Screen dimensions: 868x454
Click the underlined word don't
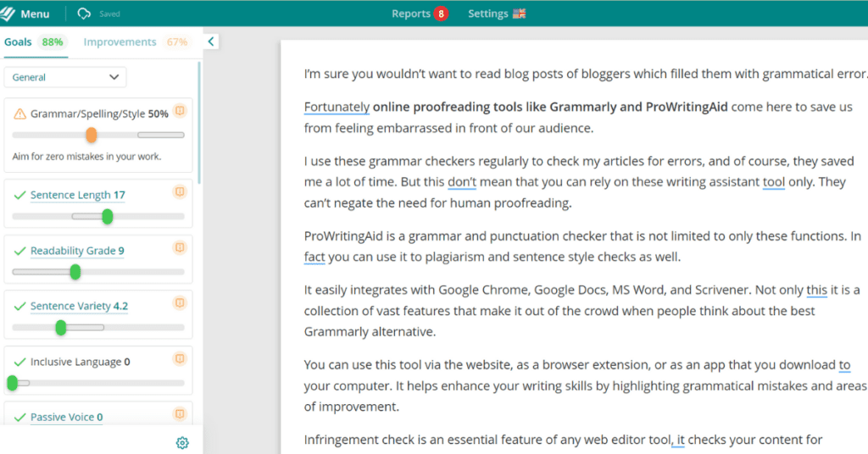462,182
